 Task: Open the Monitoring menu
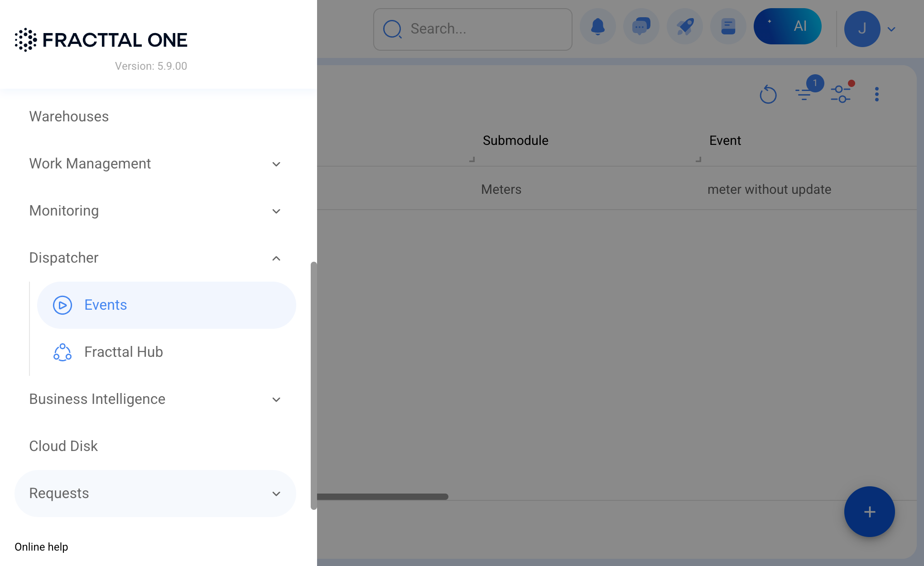155,211
